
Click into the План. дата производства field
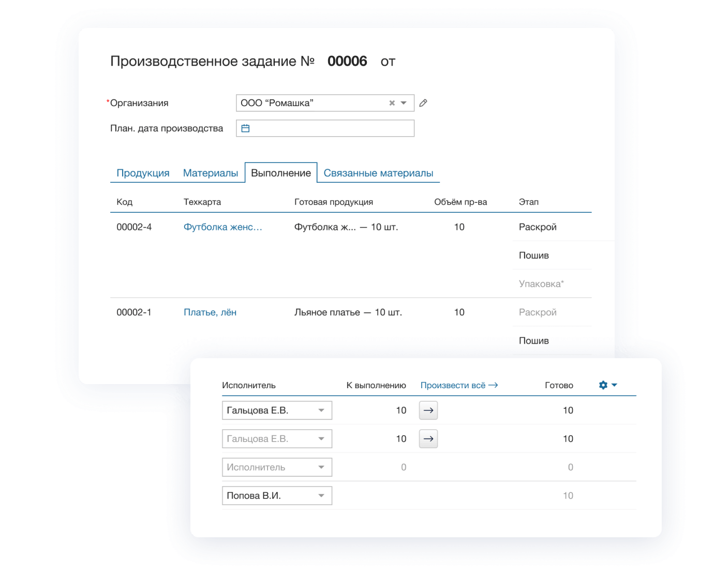(325, 128)
